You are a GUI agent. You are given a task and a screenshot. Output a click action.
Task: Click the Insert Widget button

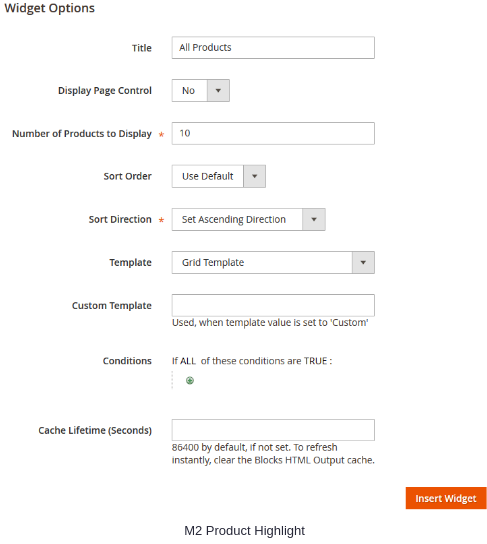click(446, 498)
